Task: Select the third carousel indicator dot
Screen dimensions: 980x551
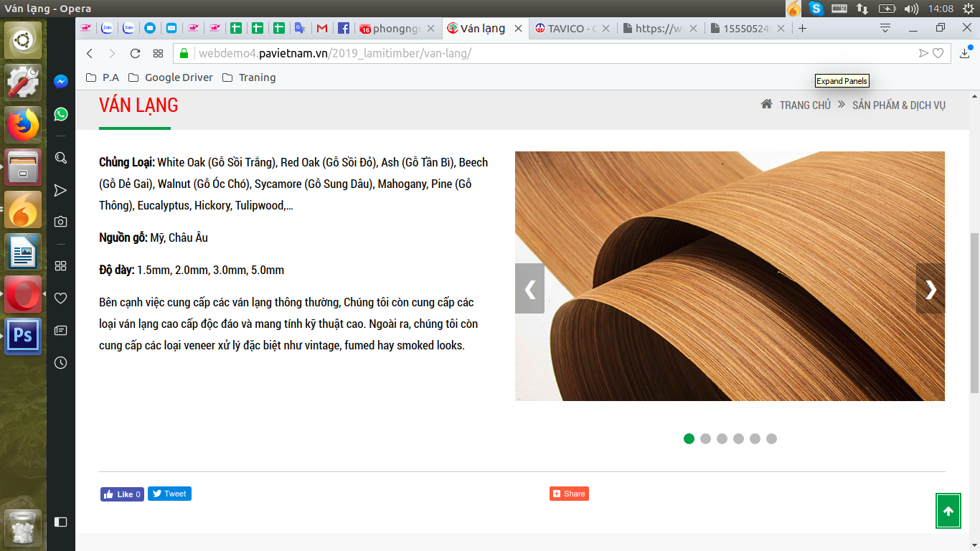Action: (x=722, y=438)
